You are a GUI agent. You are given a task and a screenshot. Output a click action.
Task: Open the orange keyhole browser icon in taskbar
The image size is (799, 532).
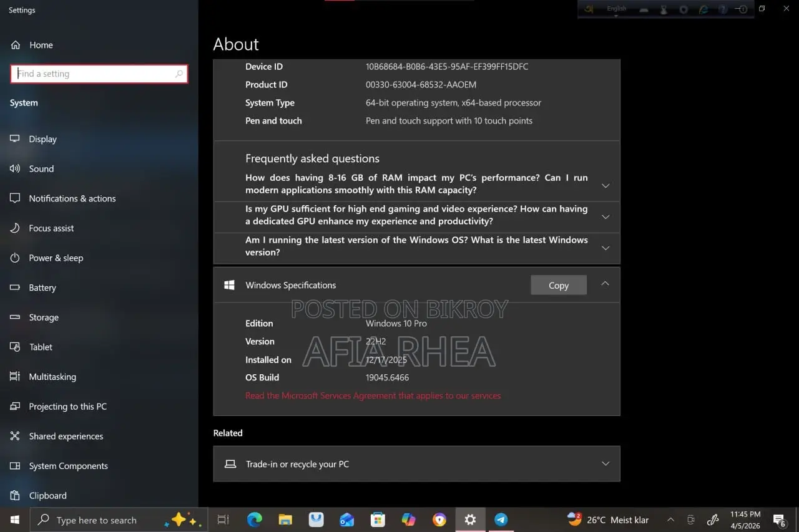point(439,520)
